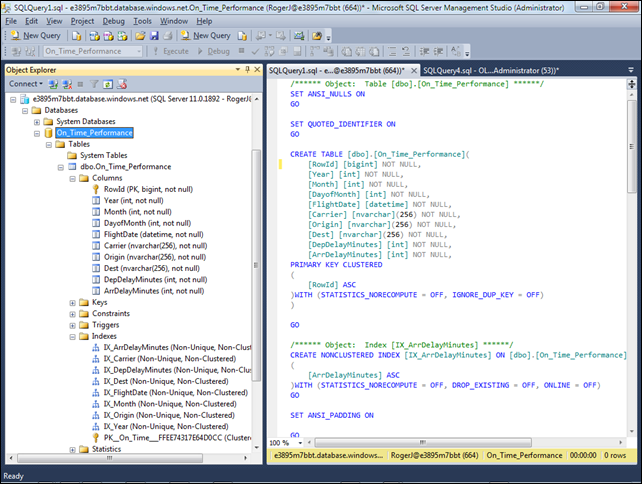Open an Analysis Services MDX Query
This screenshot has height=484, width=642.
95,36
